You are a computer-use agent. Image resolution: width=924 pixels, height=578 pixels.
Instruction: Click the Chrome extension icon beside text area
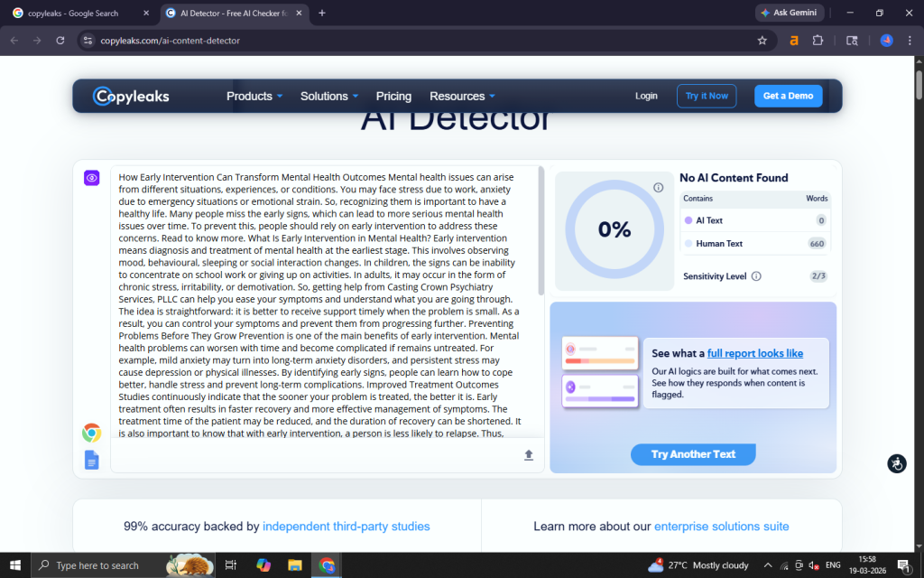tap(91, 433)
